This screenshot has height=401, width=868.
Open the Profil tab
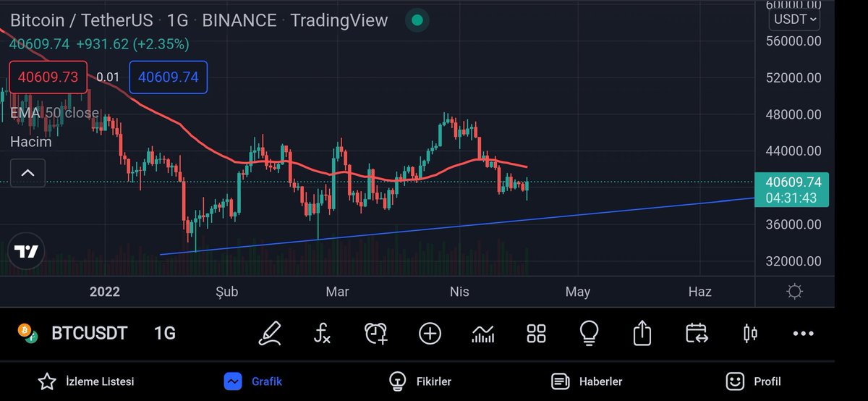point(754,381)
